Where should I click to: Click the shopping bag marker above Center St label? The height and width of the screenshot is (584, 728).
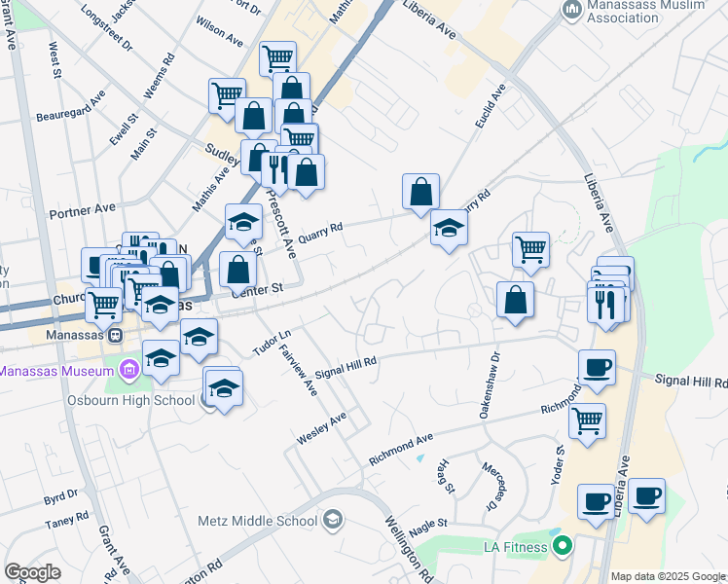coord(237,271)
